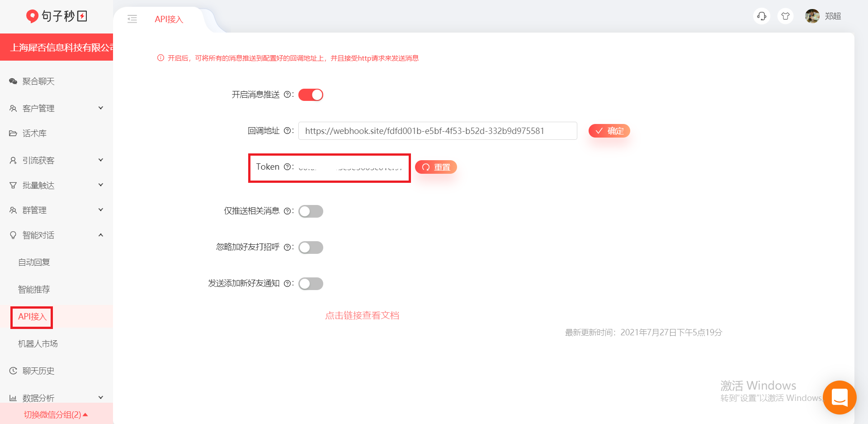868x424 pixels.
Task: Toggle the 发送添加新好友通知 switch
Action: click(x=311, y=284)
